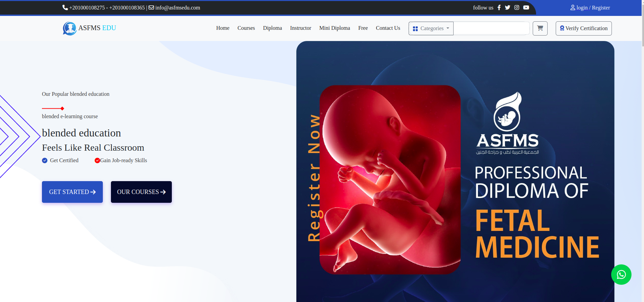
Task: Open the Instagram profile icon
Action: point(517,7)
